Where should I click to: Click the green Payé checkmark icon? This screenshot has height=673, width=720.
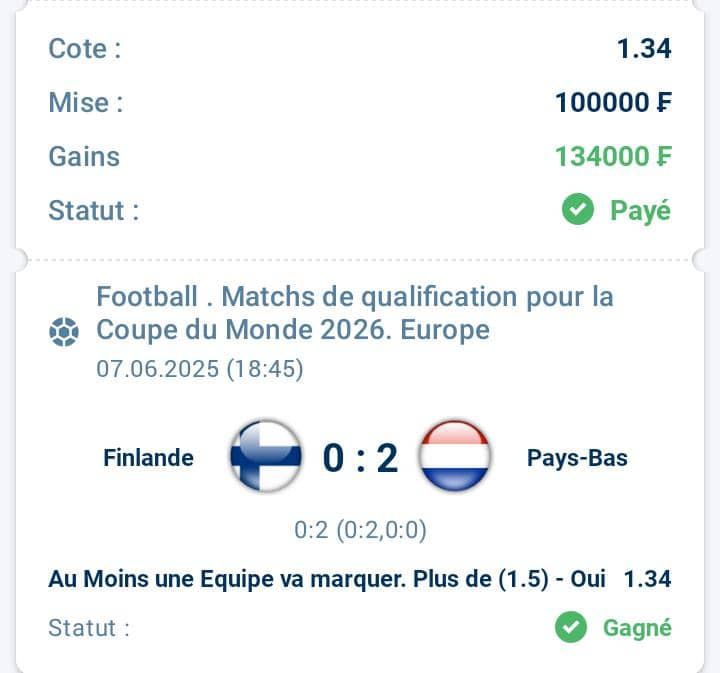[x=578, y=209]
